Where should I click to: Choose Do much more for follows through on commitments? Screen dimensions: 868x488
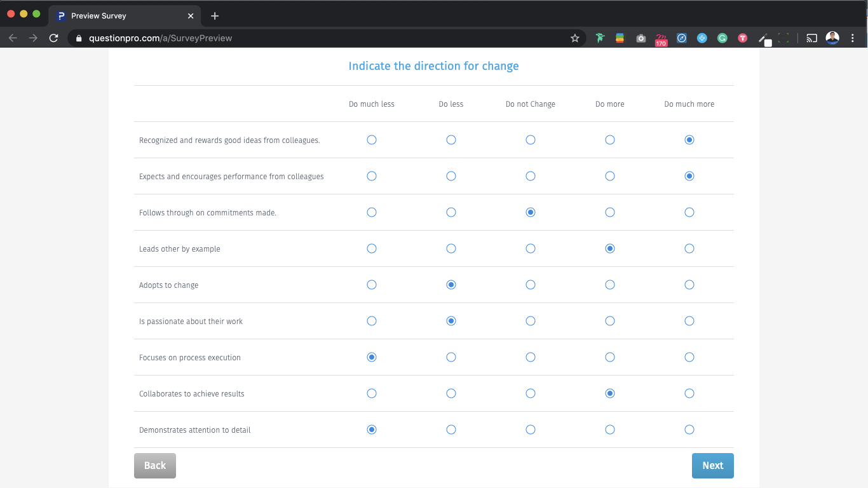[689, 212]
